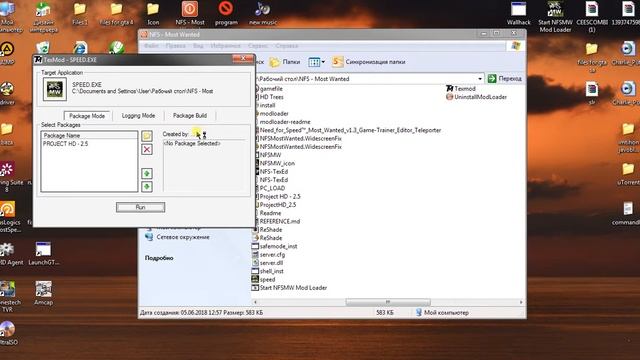Select the gamefile item in the file list
Screen dimensions: 640x360
tap(269, 89)
